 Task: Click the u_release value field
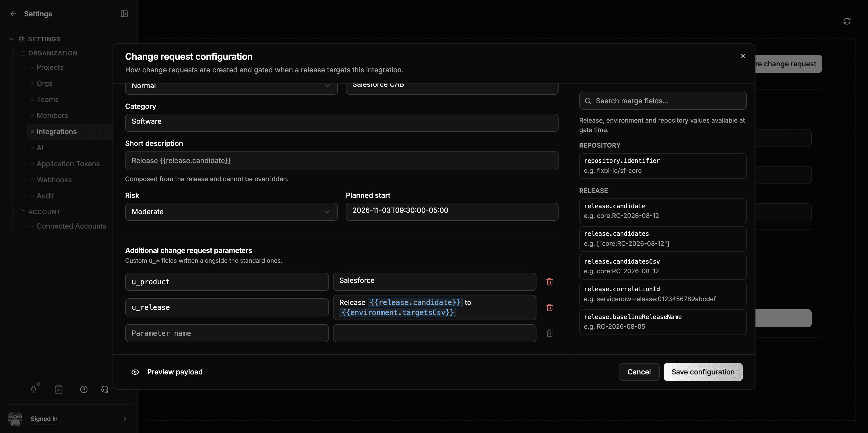click(x=434, y=307)
